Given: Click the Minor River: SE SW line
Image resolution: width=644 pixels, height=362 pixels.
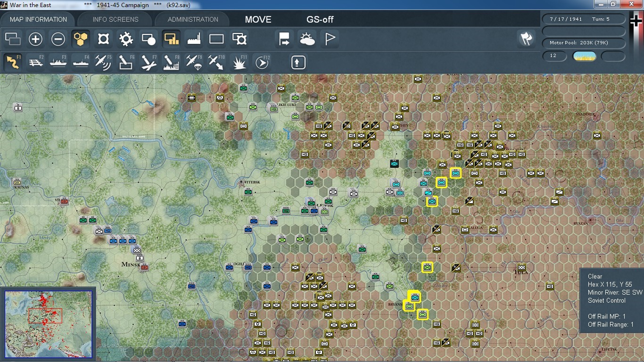Looking at the screenshot, I should click(615, 292).
